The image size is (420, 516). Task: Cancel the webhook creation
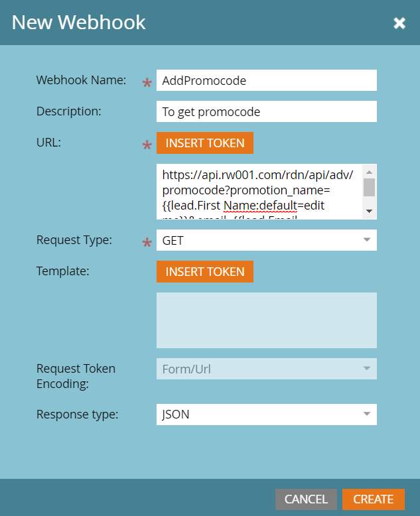click(x=306, y=499)
